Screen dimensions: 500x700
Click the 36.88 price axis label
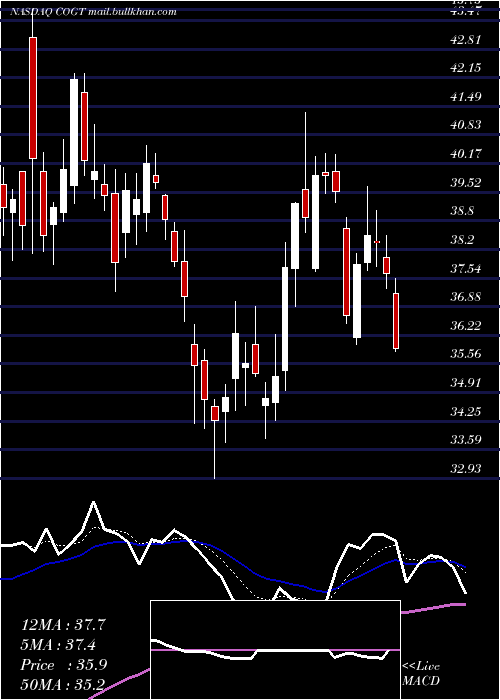tap(466, 297)
